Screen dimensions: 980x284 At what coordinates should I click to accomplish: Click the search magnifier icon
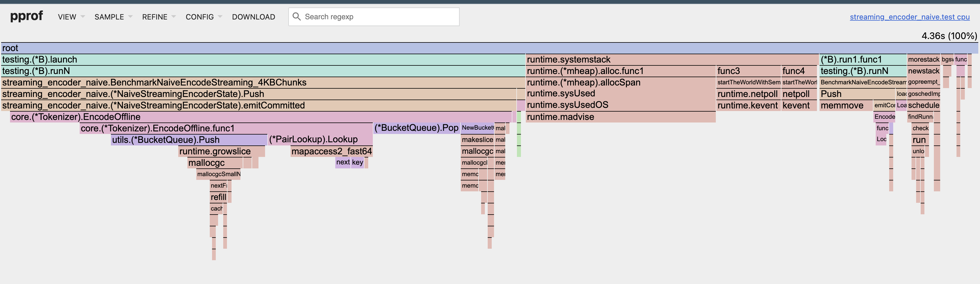click(x=297, y=16)
